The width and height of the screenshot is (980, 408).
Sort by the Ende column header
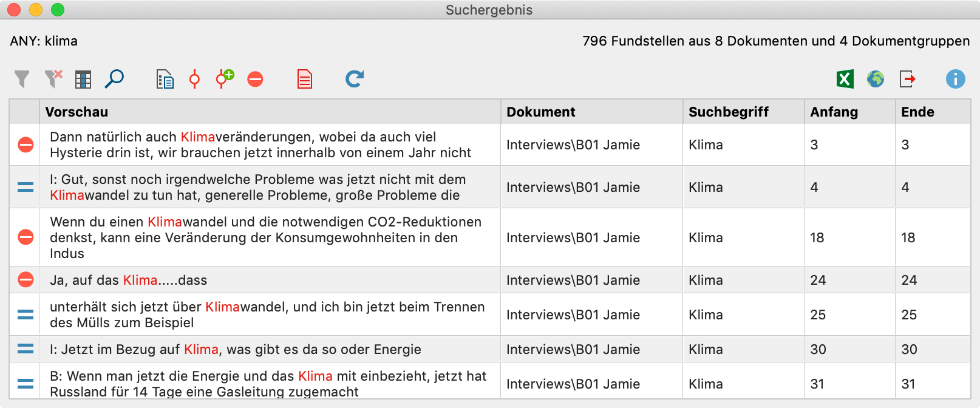pyautogui.click(x=933, y=112)
